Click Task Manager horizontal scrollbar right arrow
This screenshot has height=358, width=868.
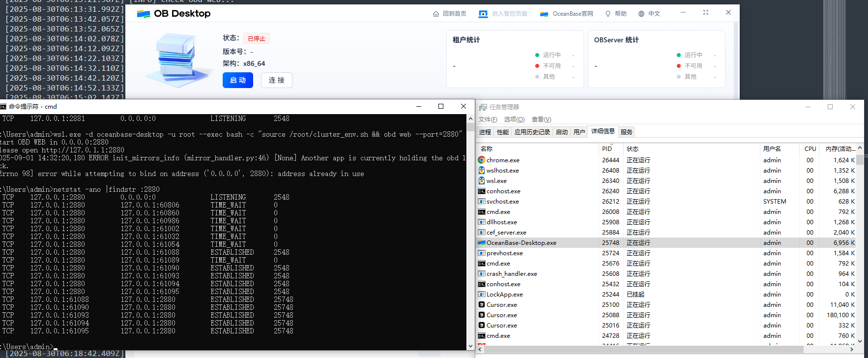tap(852, 349)
